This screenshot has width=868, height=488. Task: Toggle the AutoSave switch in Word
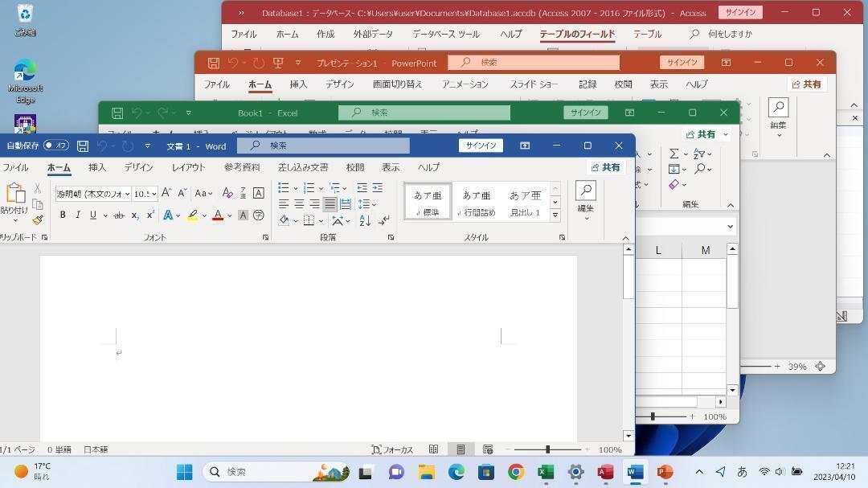click(x=56, y=146)
